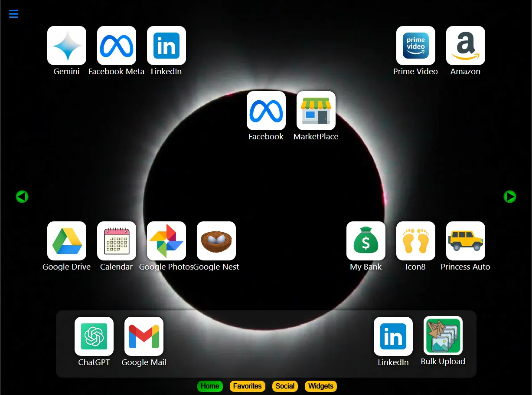Click the "Google Nest" label text
This screenshot has height=395, width=532.
216,267
